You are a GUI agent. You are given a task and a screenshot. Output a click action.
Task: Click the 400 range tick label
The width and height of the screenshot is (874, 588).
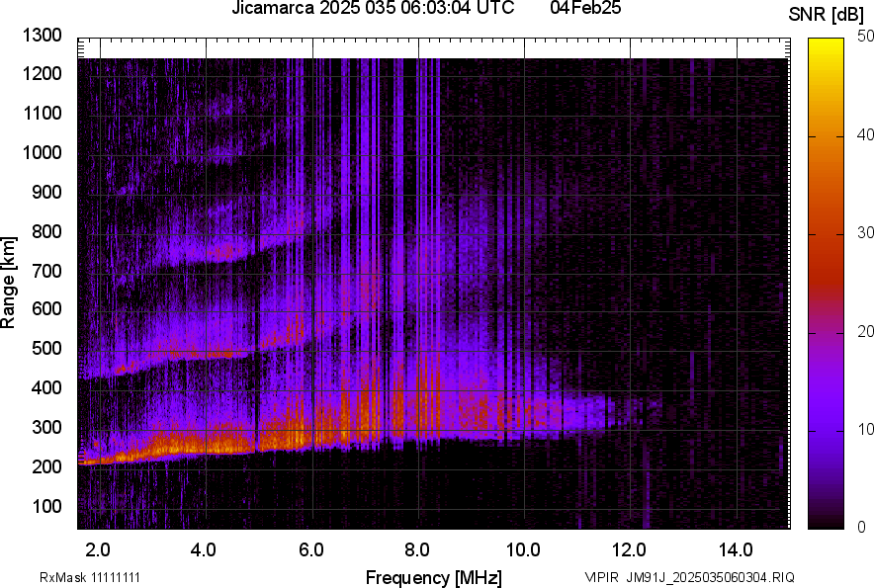(x=45, y=388)
